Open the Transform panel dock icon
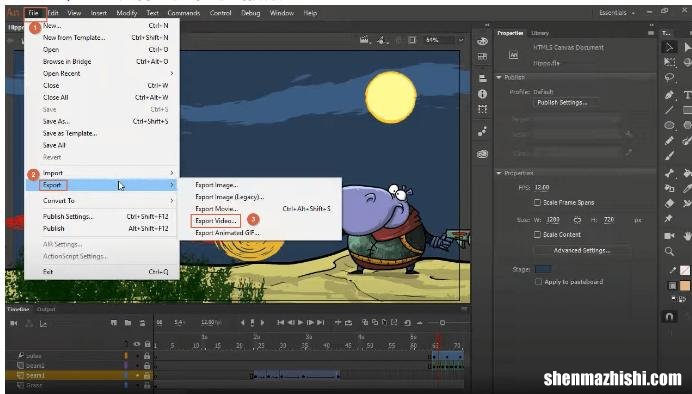 tap(482, 109)
